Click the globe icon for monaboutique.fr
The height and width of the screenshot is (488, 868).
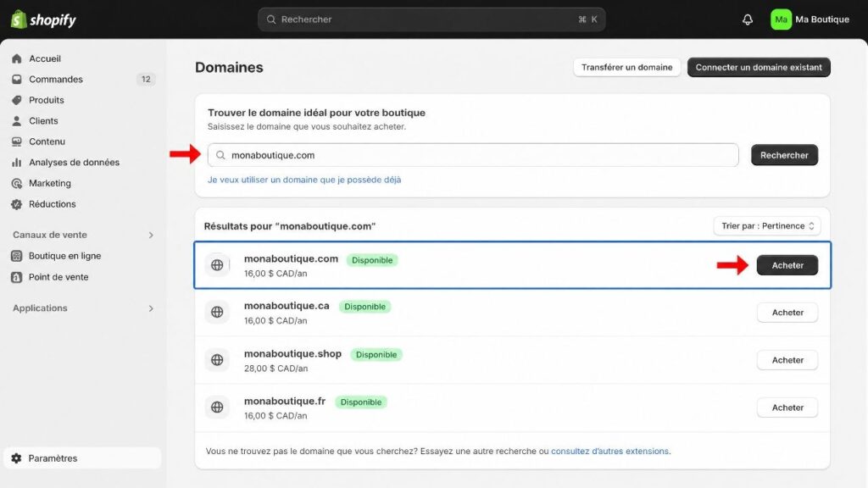click(217, 408)
